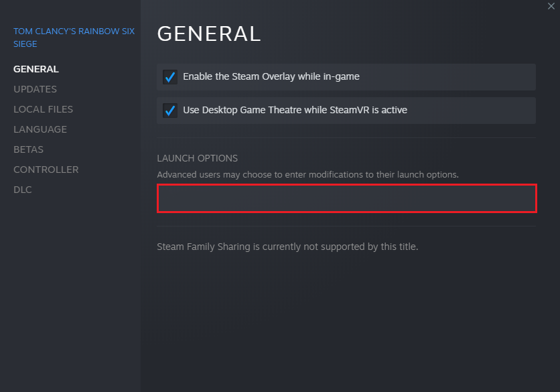The height and width of the screenshot is (392, 560).
Task: Click the launch options text field
Action: coord(346,198)
